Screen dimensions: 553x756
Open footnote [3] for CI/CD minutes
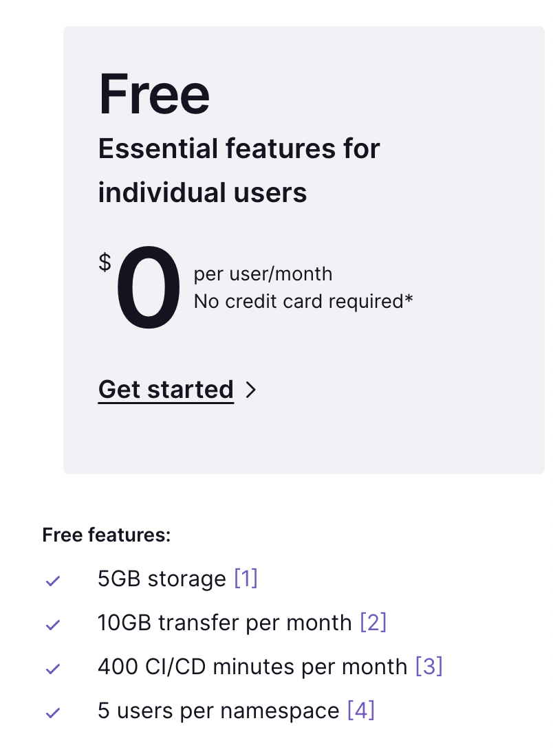[429, 667]
